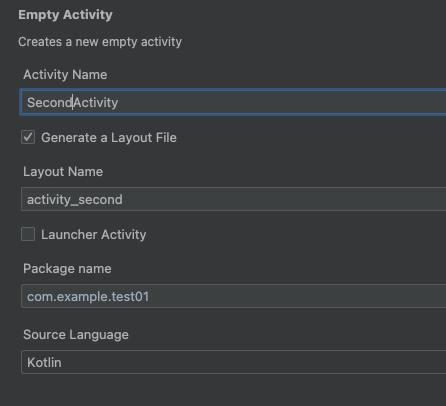The height and width of the screenshot is (406, 446).
Task: Click the Layout Name input field
Action: coord(233,199)
